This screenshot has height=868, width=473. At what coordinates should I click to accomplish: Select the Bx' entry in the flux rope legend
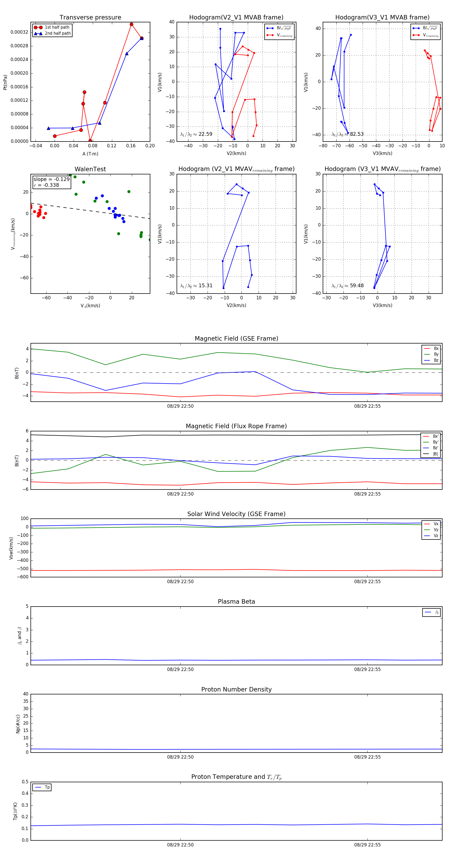pyautogui.click(x=431, y=436)
